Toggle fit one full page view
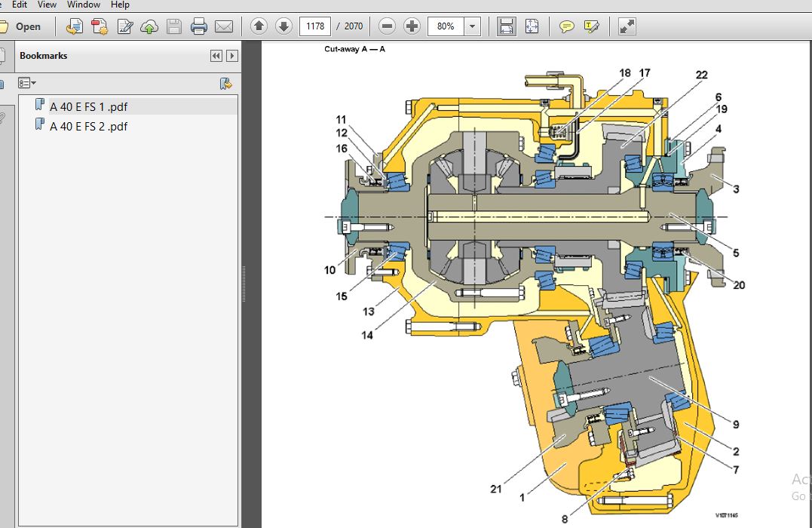The height and width of the screenshot is (528, 812). tap(532, 26)
